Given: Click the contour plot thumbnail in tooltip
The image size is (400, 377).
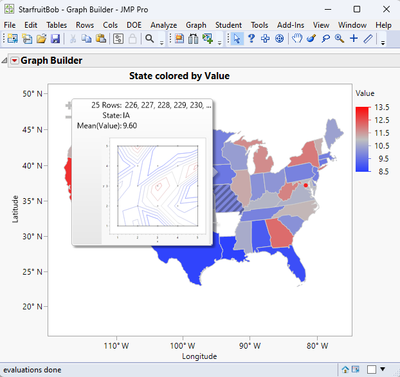Looking at the screenshot, I should pos(157,186).
